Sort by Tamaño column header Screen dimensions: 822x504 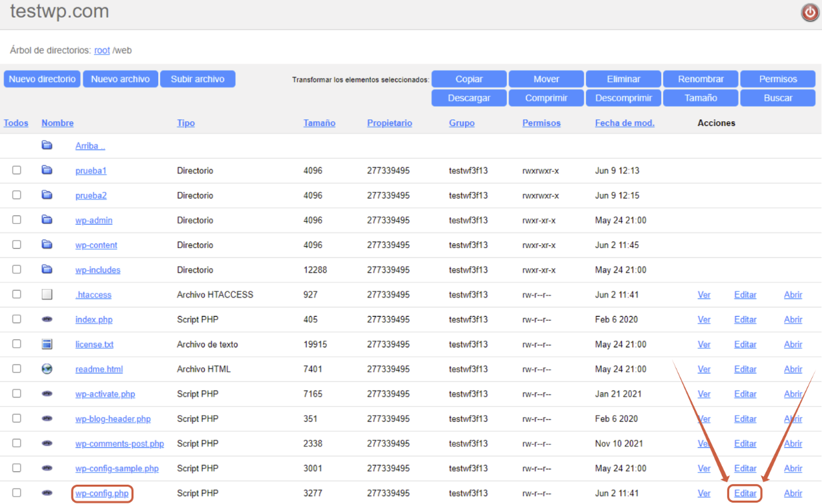(x=319, y=123)
